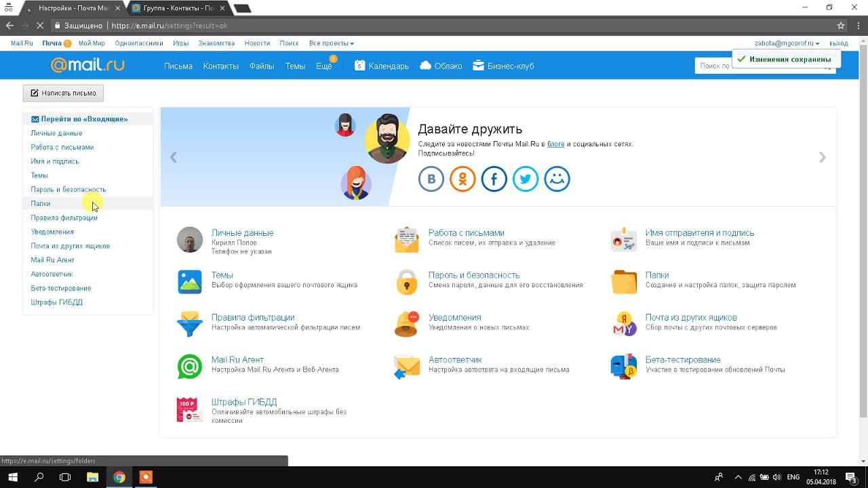868x488 pixels.
Task: Show the next banner slide
Action: point(822,157)
